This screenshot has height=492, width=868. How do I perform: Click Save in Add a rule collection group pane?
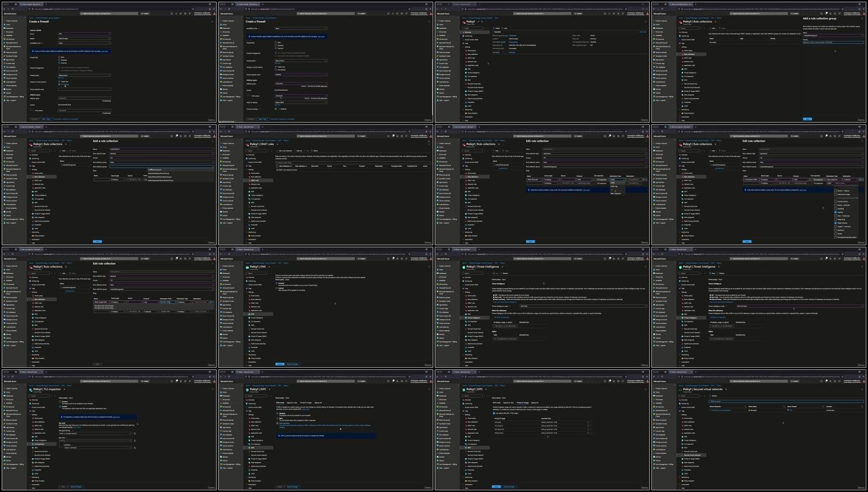(x=807, y=119)
